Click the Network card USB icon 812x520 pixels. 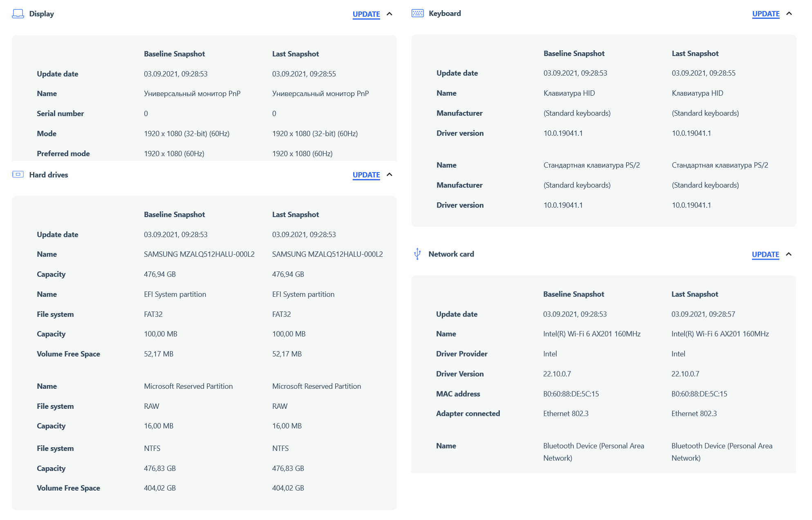click(x=417, y=254)
